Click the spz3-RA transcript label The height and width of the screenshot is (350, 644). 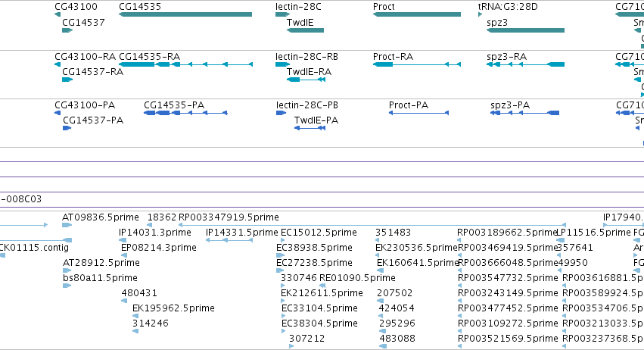(507, 56)
